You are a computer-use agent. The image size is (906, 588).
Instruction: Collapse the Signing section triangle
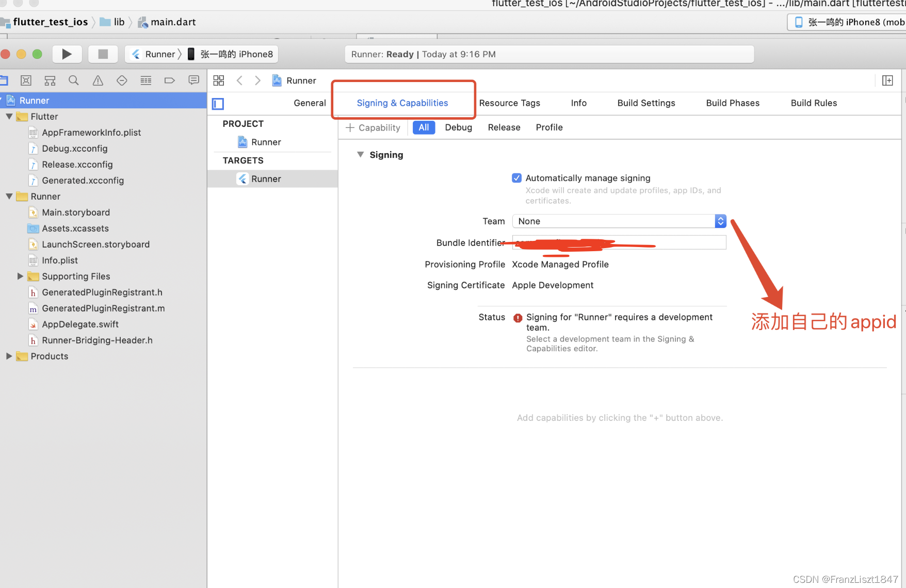click(361, 155)
